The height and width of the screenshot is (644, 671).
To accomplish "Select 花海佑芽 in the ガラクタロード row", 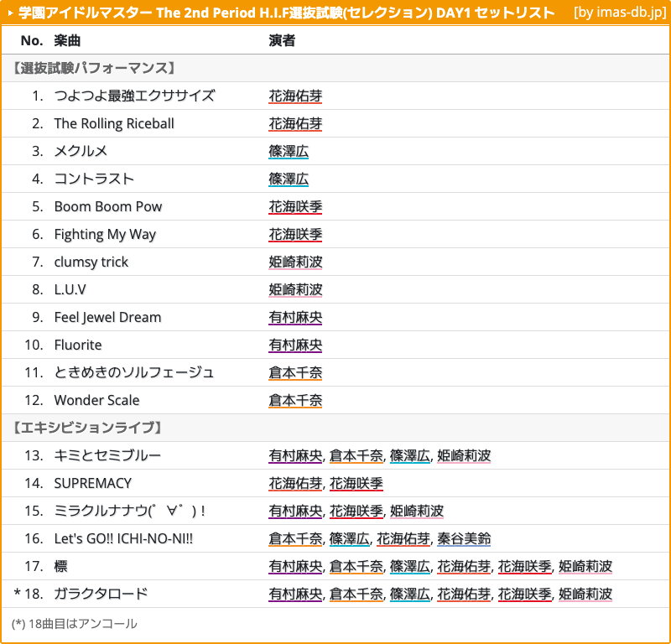I will point(464,594).
